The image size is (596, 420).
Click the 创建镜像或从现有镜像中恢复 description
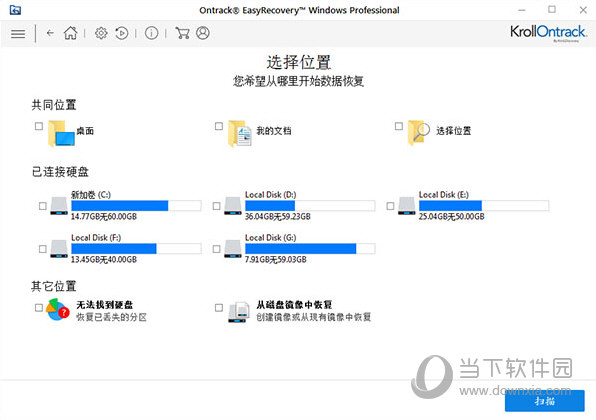point(314,317)
